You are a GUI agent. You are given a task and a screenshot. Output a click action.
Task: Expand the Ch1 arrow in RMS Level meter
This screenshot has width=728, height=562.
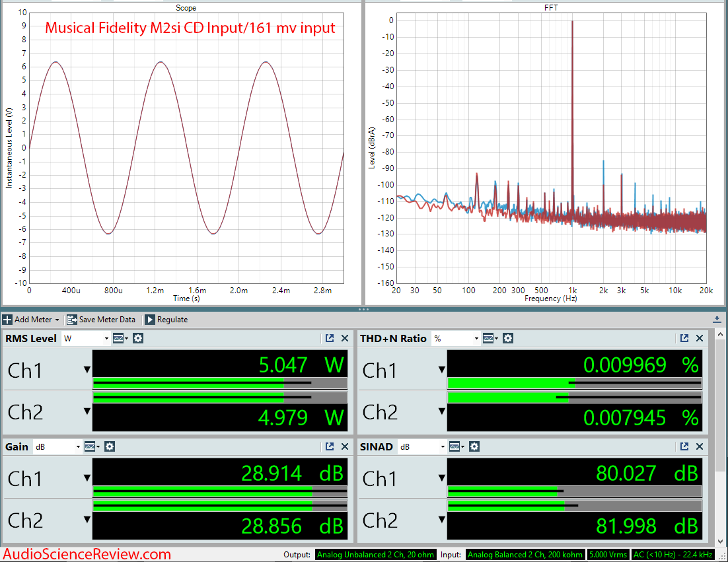click(x=87, y=370)
